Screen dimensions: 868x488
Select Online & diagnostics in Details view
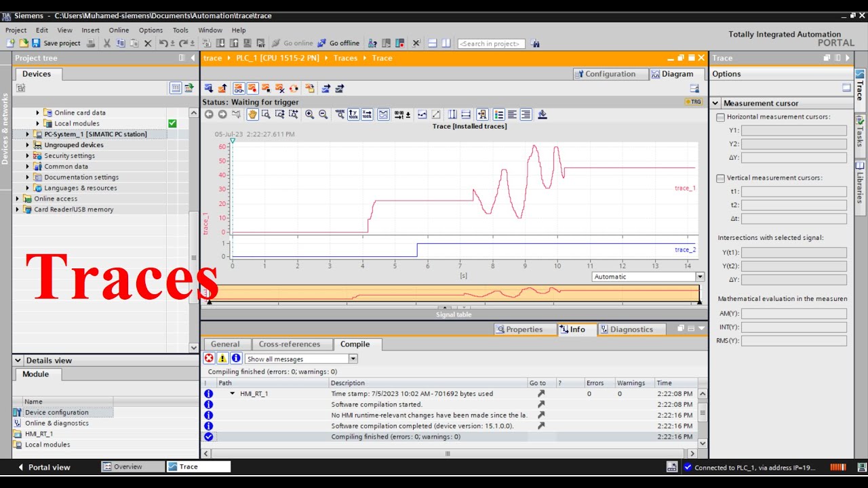pyautogui.click(x=57, y=423)
